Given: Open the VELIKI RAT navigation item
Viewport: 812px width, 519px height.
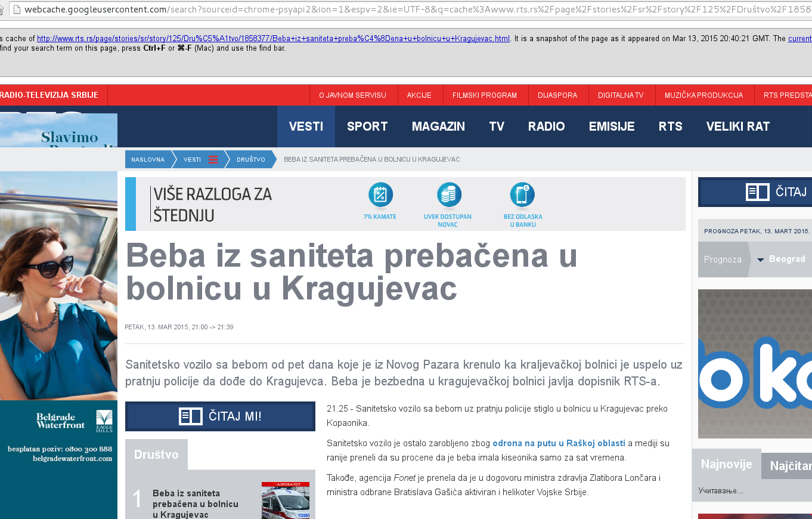Looking at the screenshot, I should tap(738, 126).
